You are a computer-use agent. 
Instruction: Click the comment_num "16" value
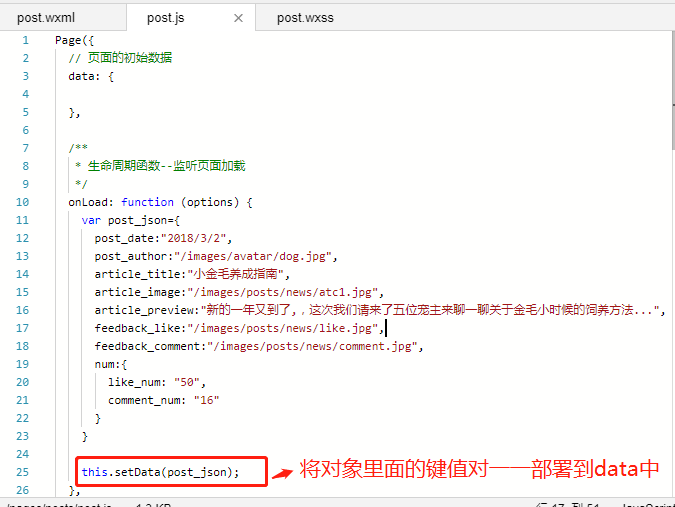(x=206, y=400)
